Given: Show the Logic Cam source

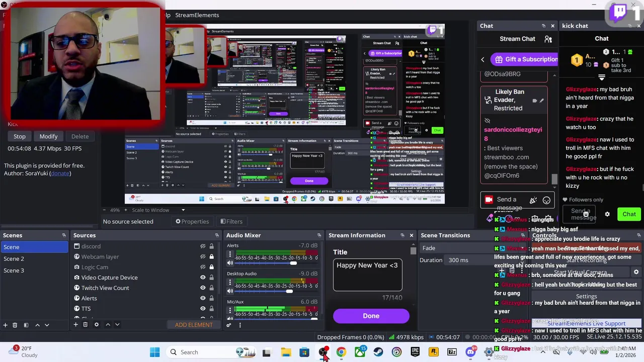Looking at the screenshot, I should 203,267.
